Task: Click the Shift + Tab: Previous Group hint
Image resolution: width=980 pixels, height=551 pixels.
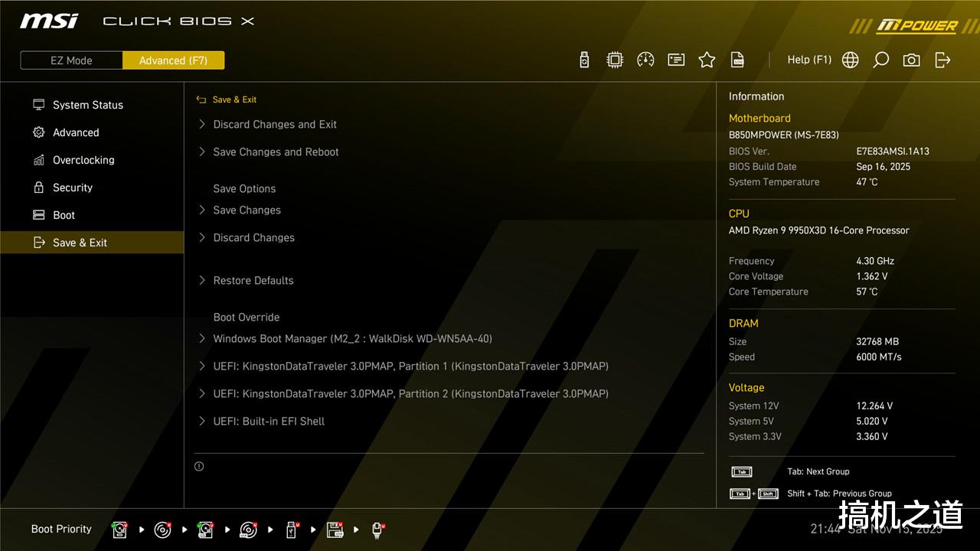Action: point(839,494)
